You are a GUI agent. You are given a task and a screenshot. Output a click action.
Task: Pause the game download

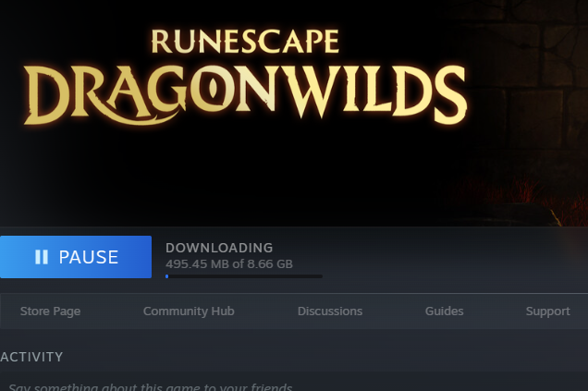[76, 257]
